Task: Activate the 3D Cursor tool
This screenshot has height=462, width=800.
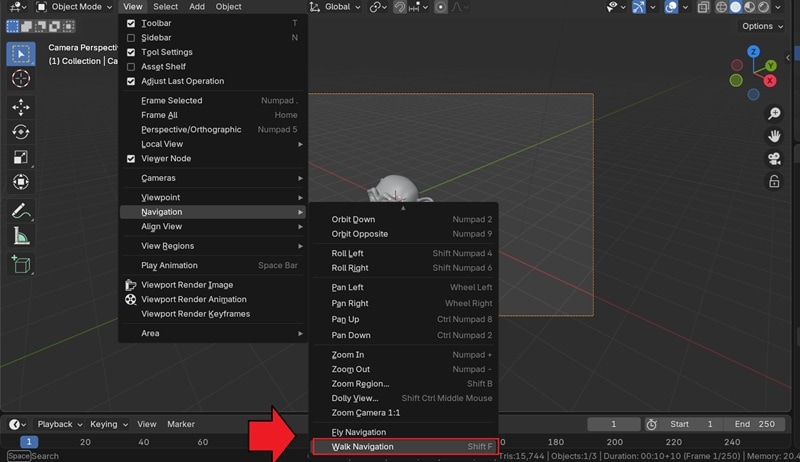Action: coord(21,79)
